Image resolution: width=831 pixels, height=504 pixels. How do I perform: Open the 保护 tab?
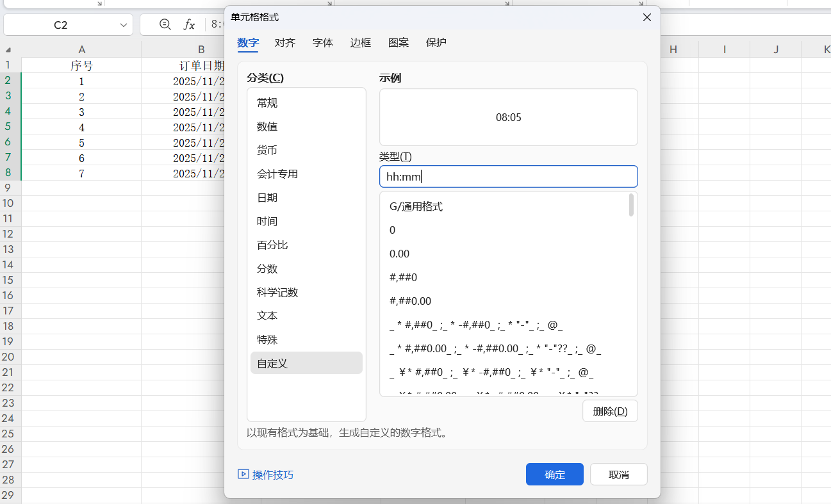pyautogui.click(x=436, y=42)
